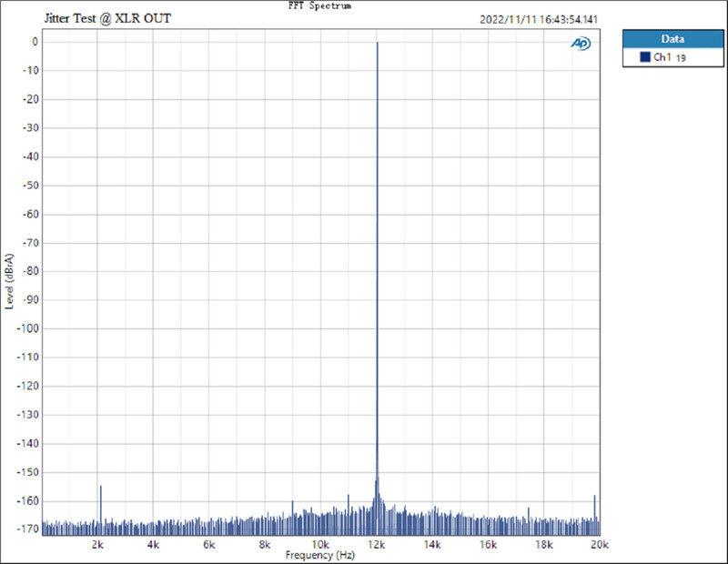The width and height of the screenshot is (728, 564).
Task: Click the Ch1 blue color swatch in legend
Action: (645, 57)
